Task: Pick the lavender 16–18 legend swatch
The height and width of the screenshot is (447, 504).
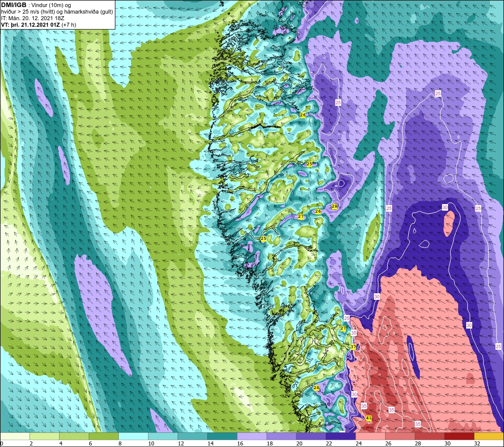Action: pyautogui.click(x=252, y=436)
